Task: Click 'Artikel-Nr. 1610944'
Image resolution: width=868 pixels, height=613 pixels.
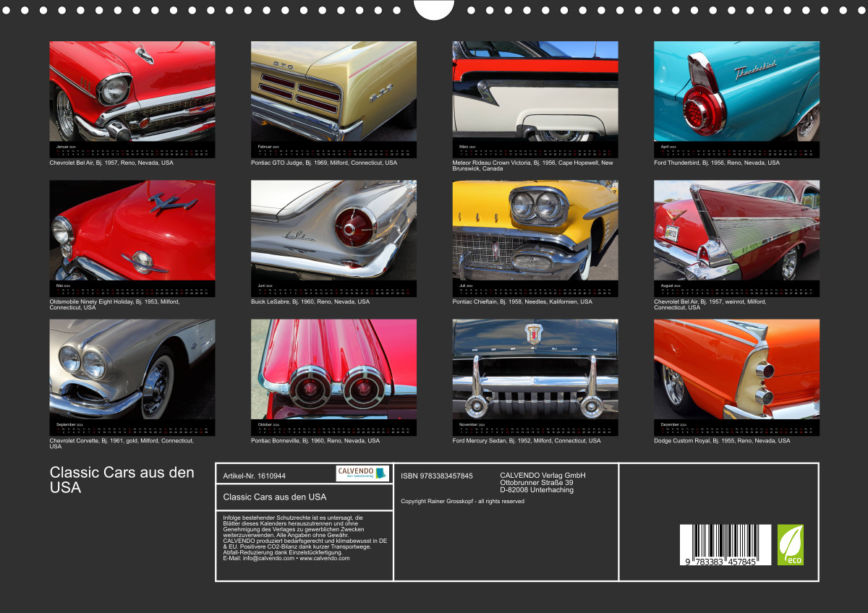Action: (x=255, y=476)
